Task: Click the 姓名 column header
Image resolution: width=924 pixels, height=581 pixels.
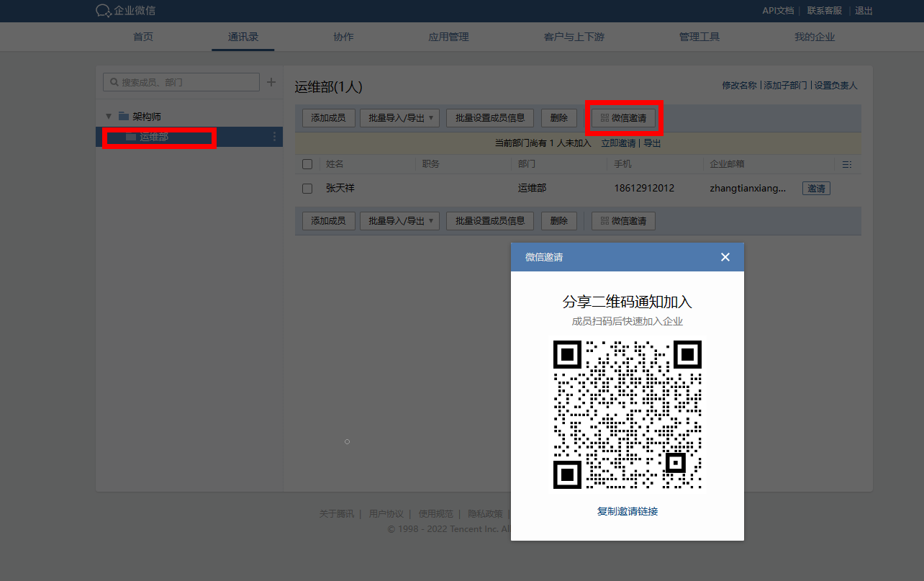Action: coord(335,164)
